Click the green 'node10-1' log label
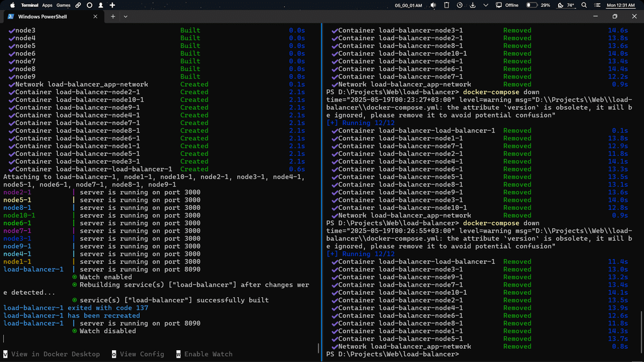This screenshot has height=362, width=644. coord(19,216)
